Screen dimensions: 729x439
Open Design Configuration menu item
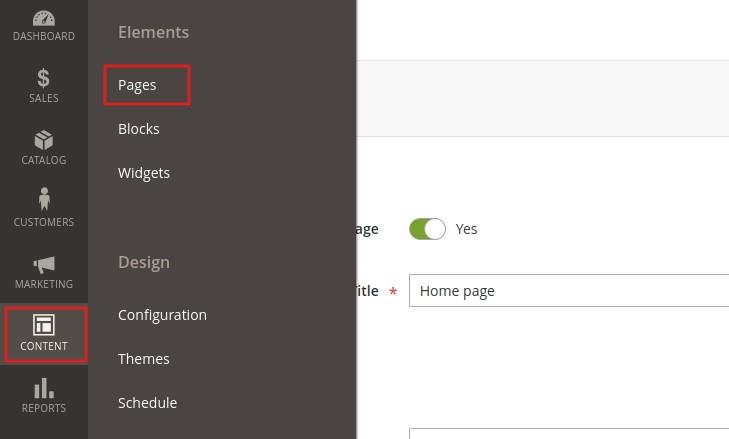[x=162, y=315]
